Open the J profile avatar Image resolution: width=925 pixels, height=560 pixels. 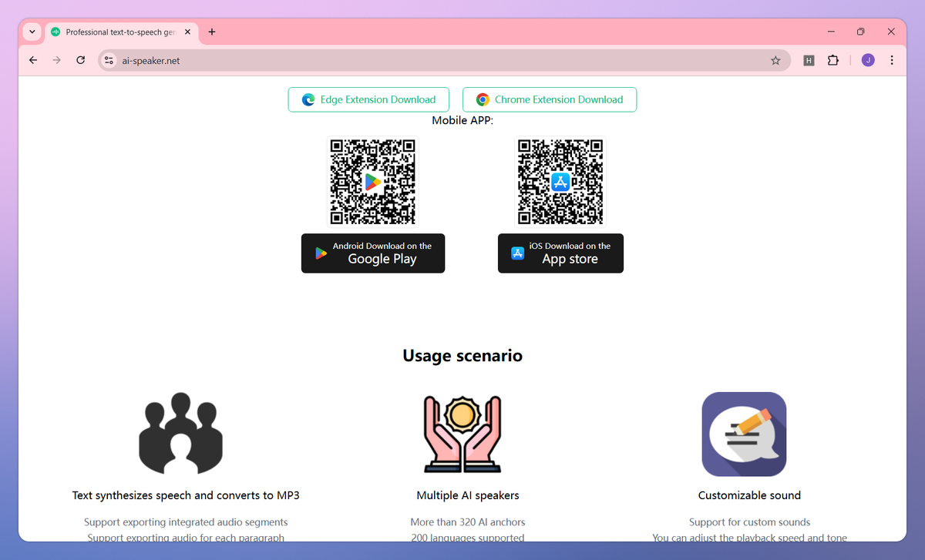pyautogui.click(x=868, y=60)
